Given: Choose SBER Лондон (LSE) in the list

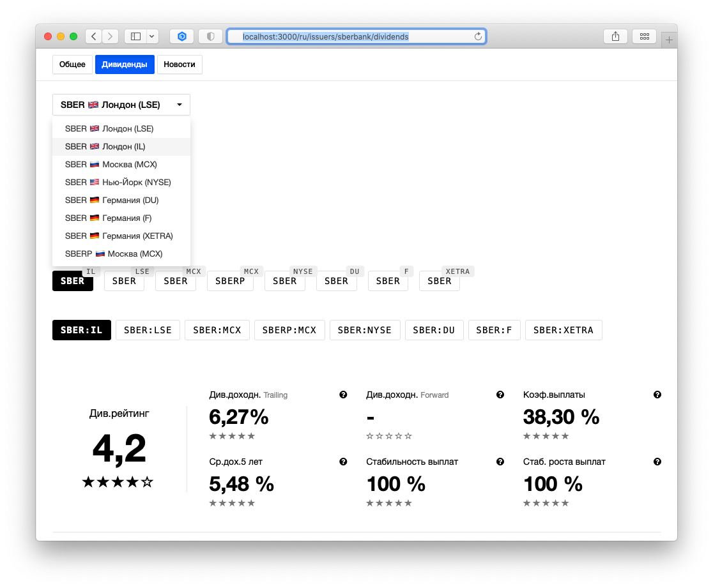Looking at the screenshot, I should pos(121,128).
